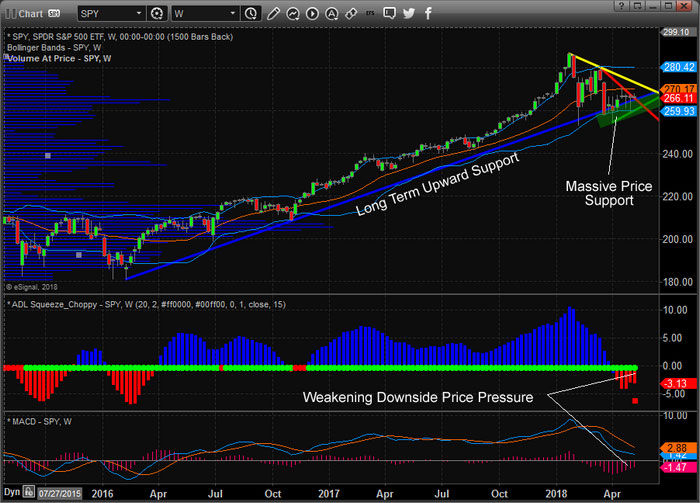Click the EFS script icon

tap(370, 13)
